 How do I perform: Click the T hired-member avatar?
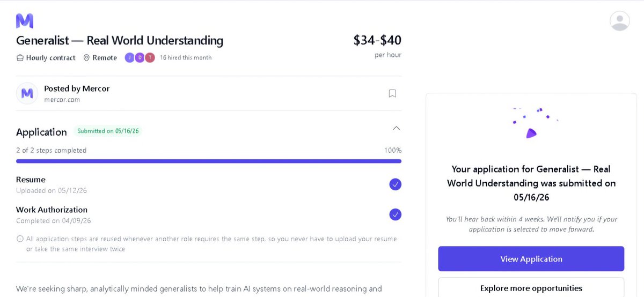pyautogui.click(x=150, y=57)
